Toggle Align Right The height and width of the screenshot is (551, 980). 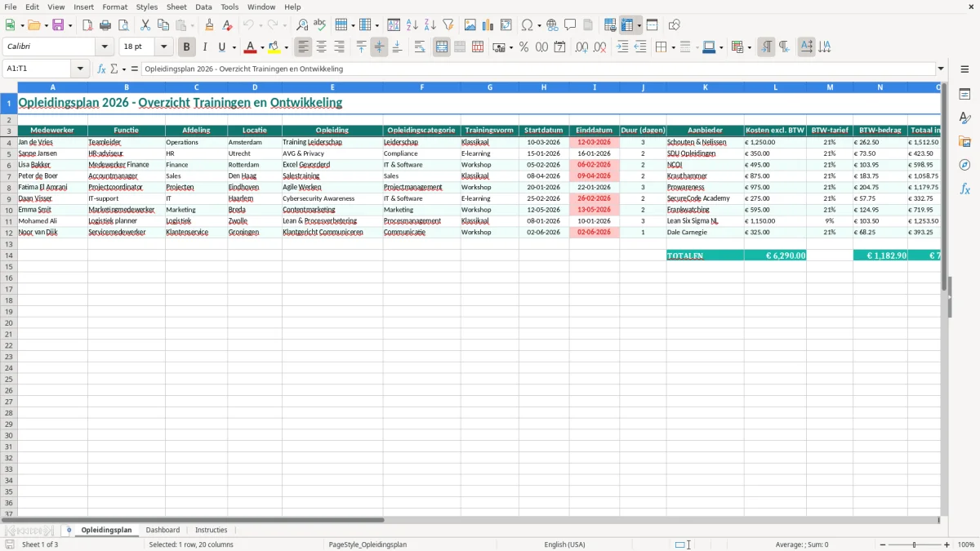click(339, 47)
